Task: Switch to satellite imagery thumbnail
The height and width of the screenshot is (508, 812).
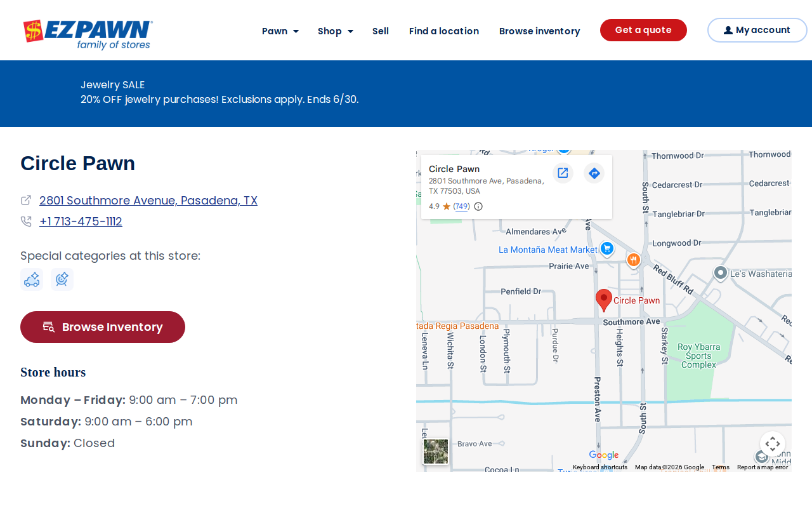Action: tap(436, 451)
